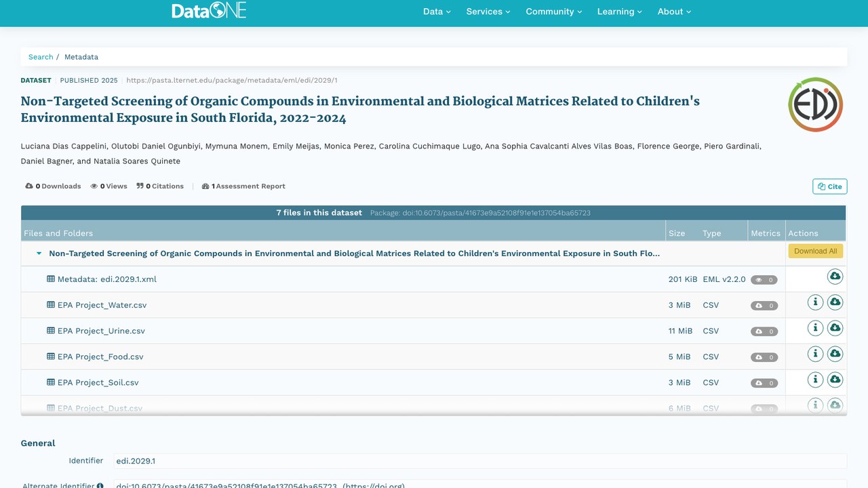This screenshot has height=488, width=868.
Task: Click the views metric badge for edi.2029.1.xml
Action: coord(764,280)
